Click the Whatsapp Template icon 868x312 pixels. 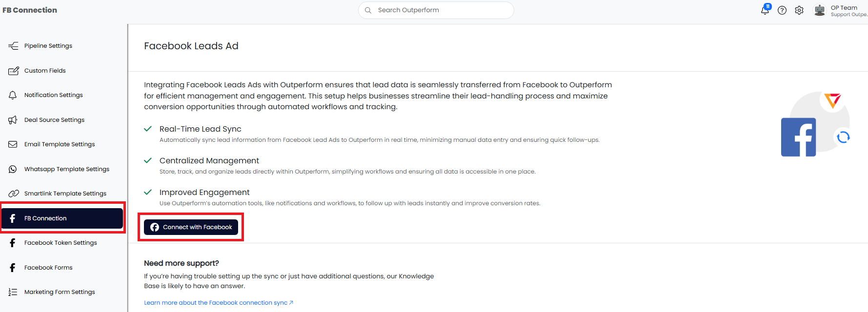click(13, 169)
